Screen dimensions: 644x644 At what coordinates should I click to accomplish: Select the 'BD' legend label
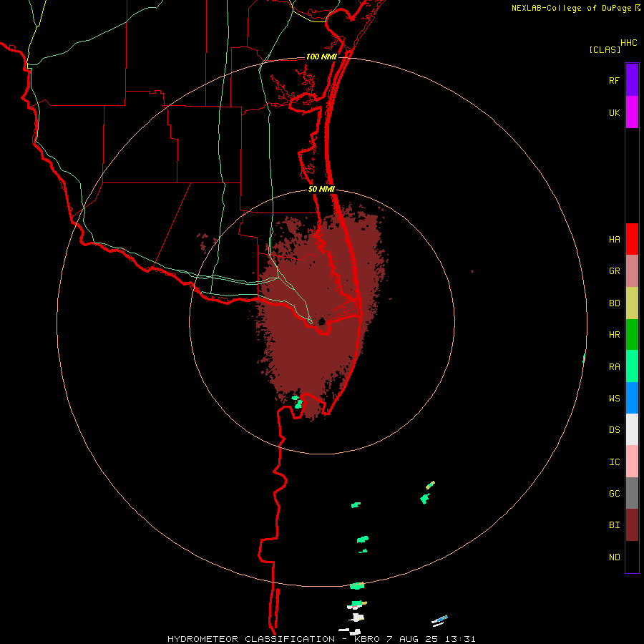tap(614, 303)
